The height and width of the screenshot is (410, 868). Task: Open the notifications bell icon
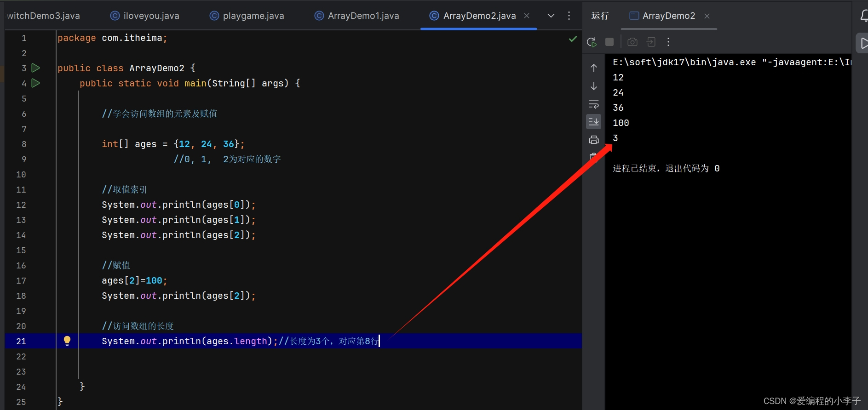click(864, 16)
